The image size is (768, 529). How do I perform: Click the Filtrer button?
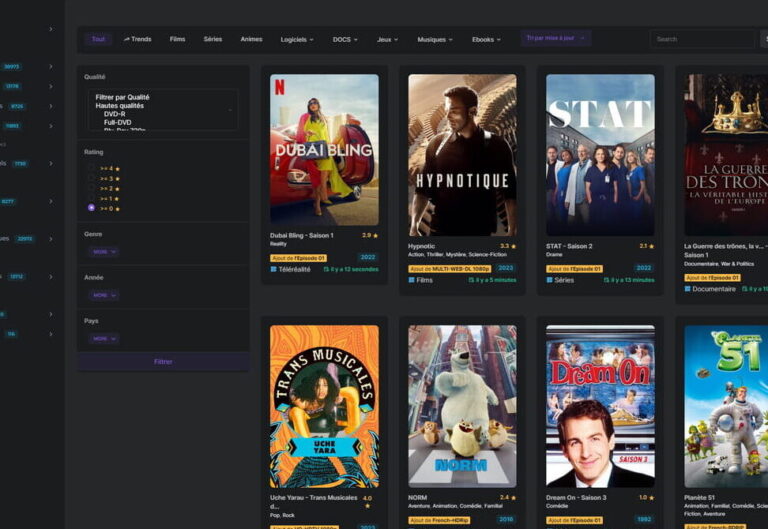coord(163,362)
